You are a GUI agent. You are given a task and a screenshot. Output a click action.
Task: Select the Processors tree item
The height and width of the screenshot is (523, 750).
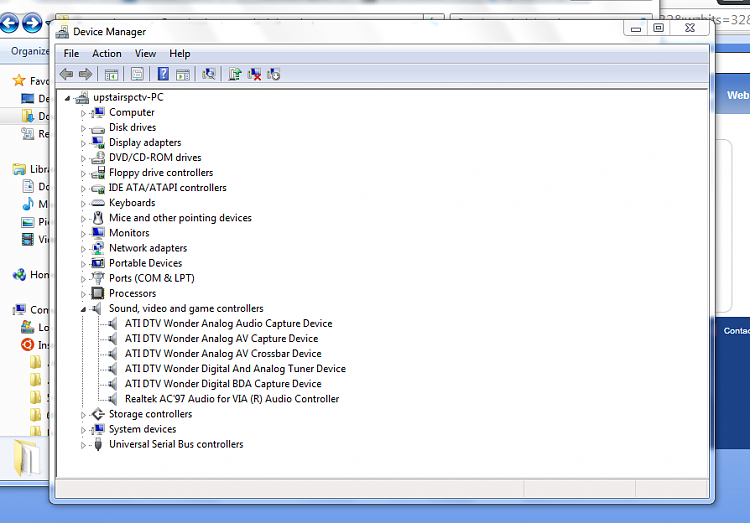[x=132, y=293]
